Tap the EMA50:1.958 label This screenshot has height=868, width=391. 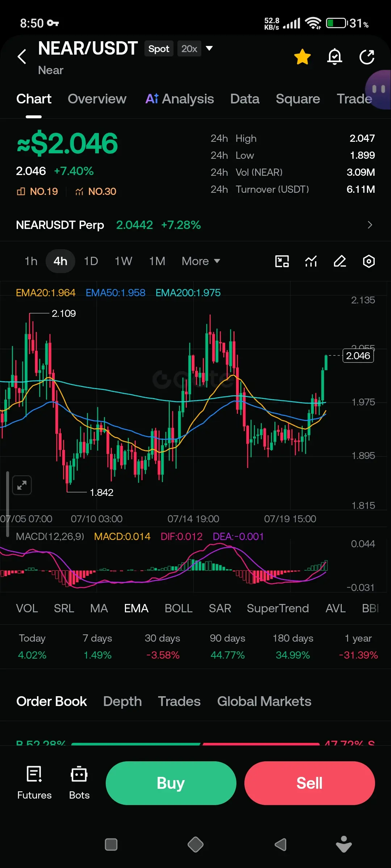(115, 293)
